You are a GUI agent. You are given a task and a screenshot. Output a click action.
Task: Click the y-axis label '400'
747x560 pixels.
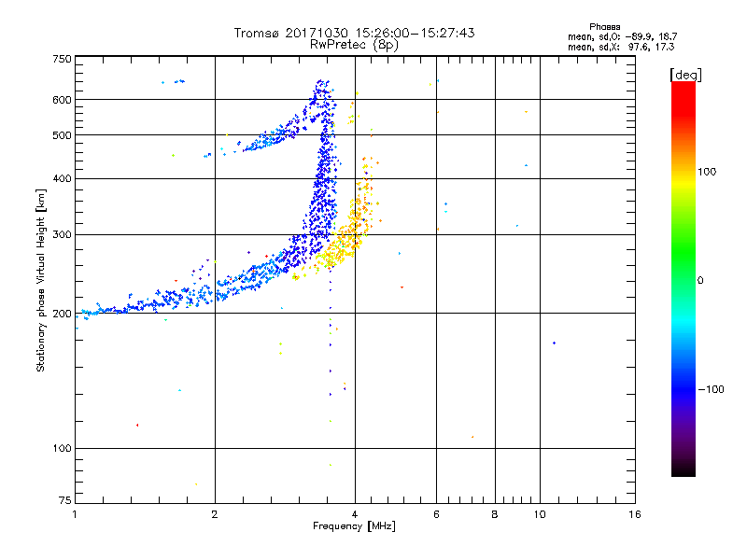coord(62,179)
